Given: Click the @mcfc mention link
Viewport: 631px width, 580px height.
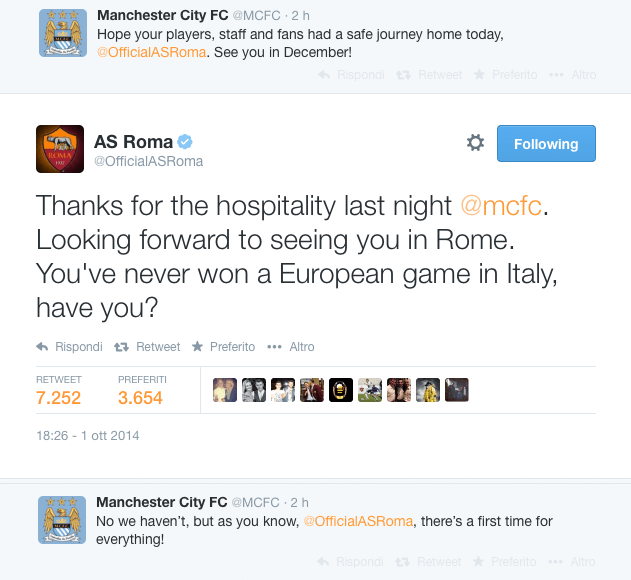Looking at the screenshot, I should pos(500,206).
